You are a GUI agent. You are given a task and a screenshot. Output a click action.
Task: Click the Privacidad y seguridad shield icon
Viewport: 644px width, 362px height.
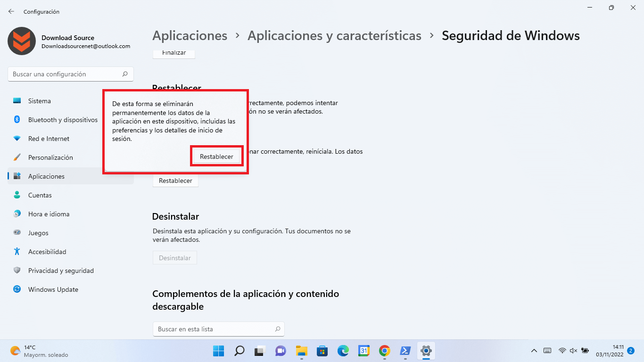pos(17,271)
